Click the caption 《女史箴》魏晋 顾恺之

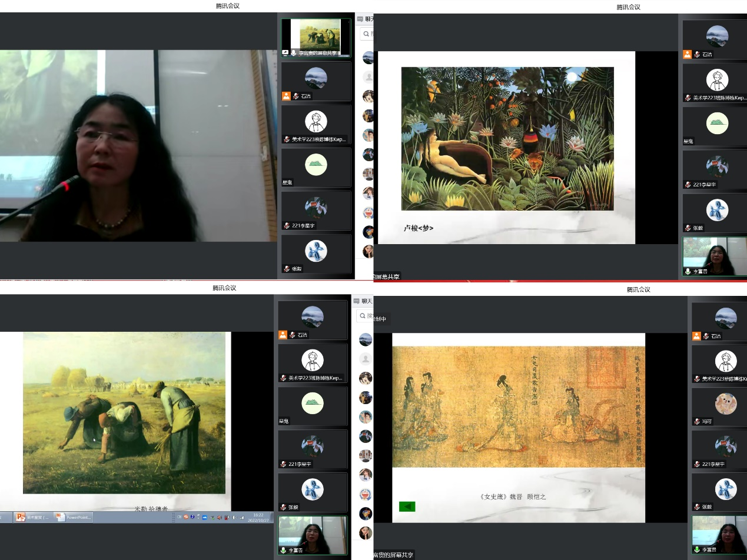[x=513, y=496]
